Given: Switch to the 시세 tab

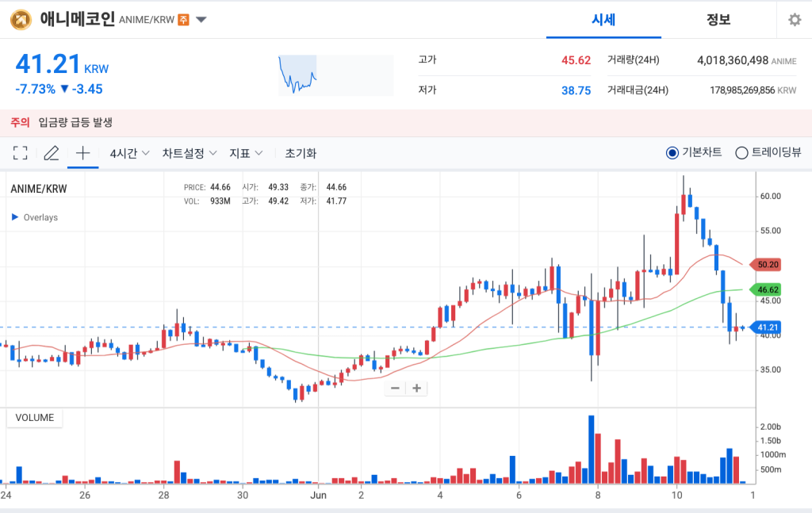Looking at the screenshot, I should (603, 20).
